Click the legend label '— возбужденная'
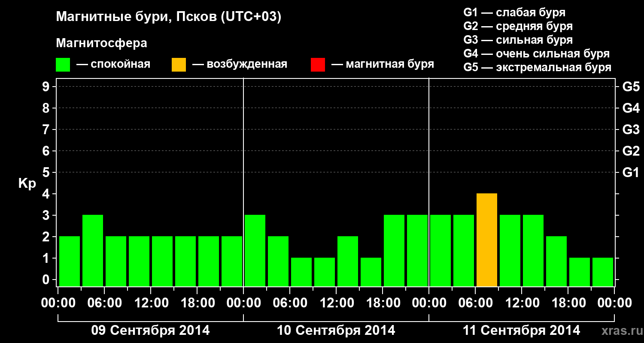This screenshot has width=644, height=343. click(240, 65)
